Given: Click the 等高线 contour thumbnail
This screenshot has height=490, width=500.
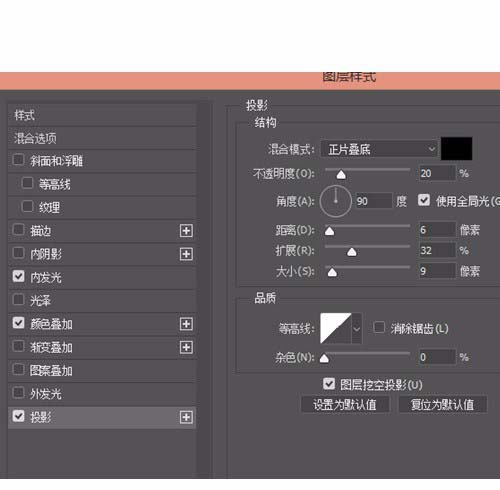Looking at the screenshot, I should 336,328.
